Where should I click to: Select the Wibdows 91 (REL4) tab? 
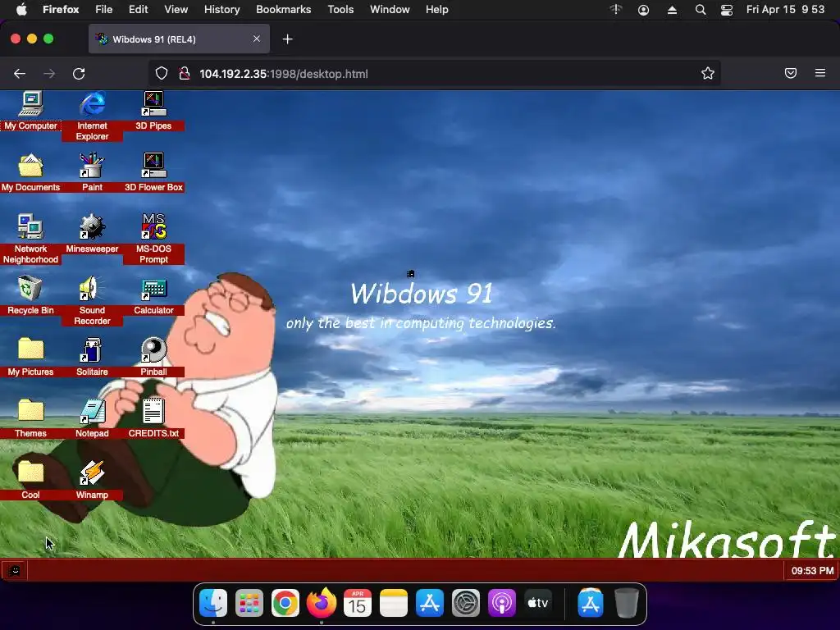[179, 39]
